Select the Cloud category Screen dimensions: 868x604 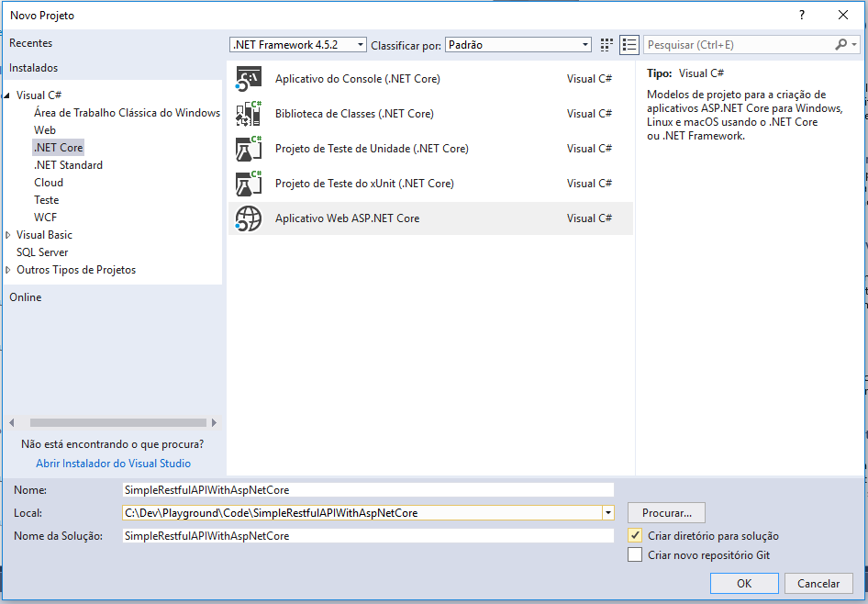(49, 182)
